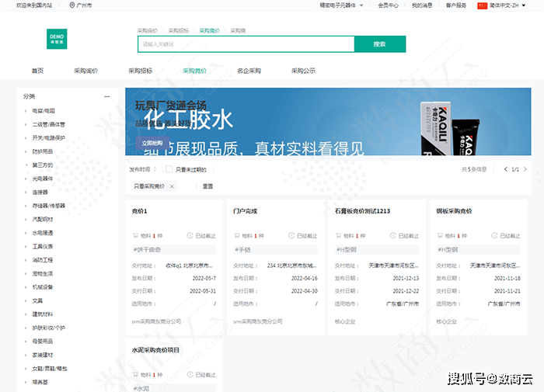Click the green DEMO logo
Image resolution: width=544 pixels, height=392 pixels.
pos(57,39)
